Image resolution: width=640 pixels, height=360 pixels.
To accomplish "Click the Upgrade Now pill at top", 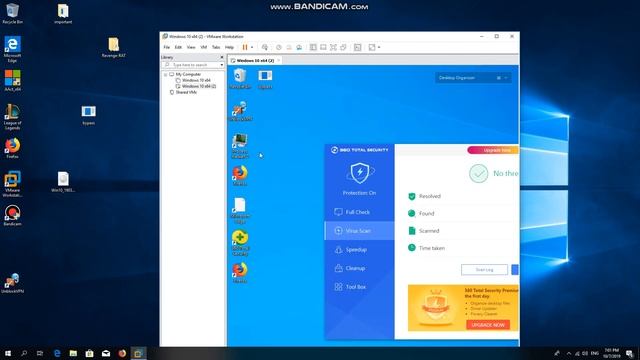I will point(493,150).
